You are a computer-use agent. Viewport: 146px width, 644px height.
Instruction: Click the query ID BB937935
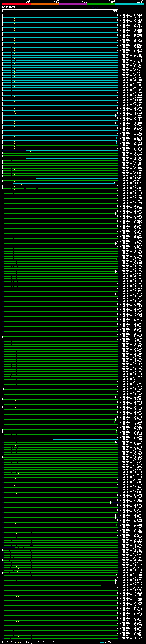point(8,8)
